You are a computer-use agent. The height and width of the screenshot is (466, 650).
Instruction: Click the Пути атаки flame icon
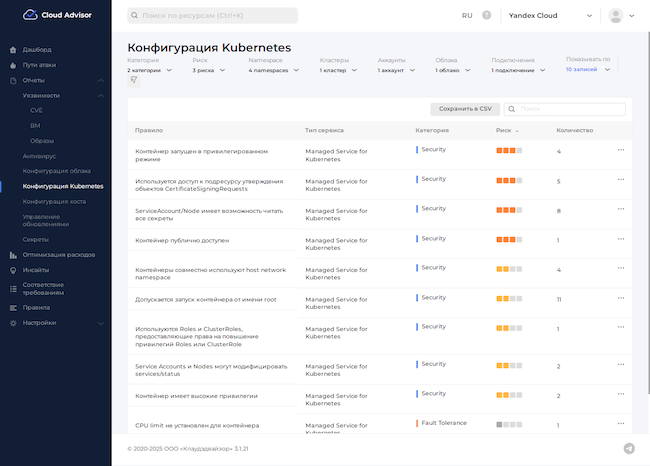click(x=13, y=65)
